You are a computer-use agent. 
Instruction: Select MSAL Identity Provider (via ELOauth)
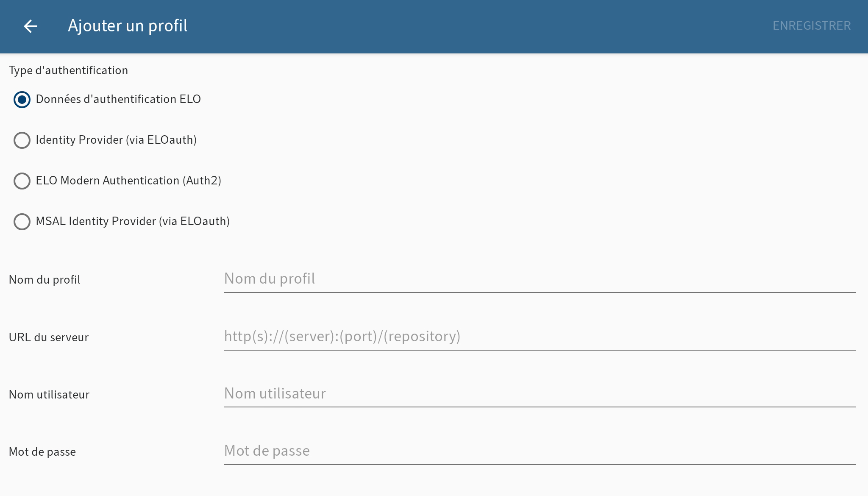tap(22, 222)
